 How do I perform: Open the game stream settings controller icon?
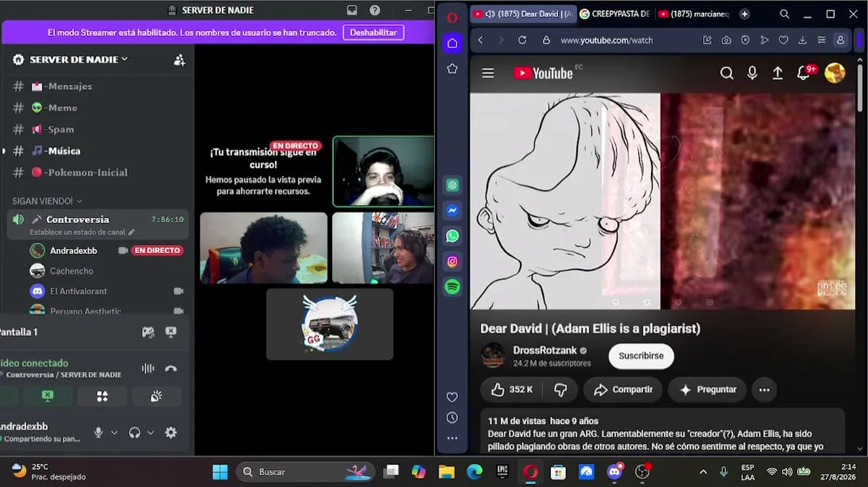point(148,332)
